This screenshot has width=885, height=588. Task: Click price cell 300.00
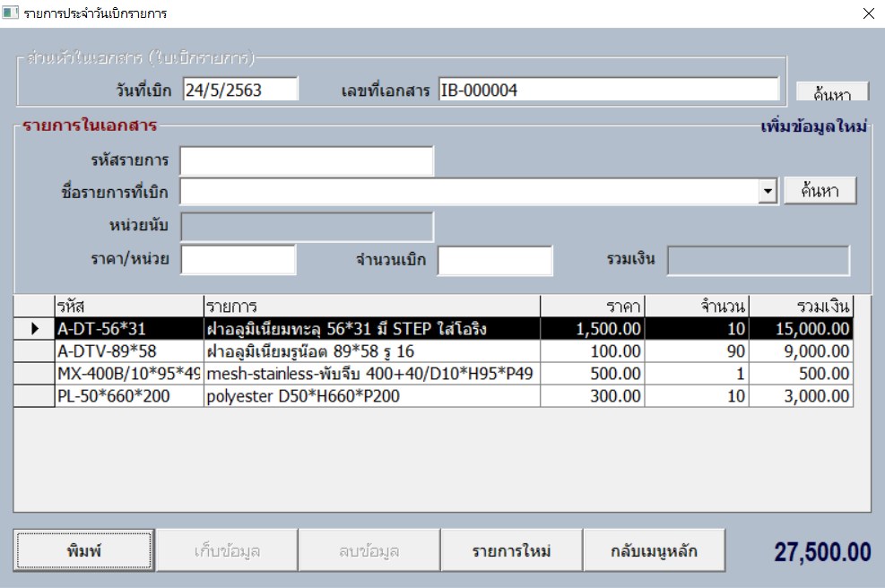coord(592,396)
